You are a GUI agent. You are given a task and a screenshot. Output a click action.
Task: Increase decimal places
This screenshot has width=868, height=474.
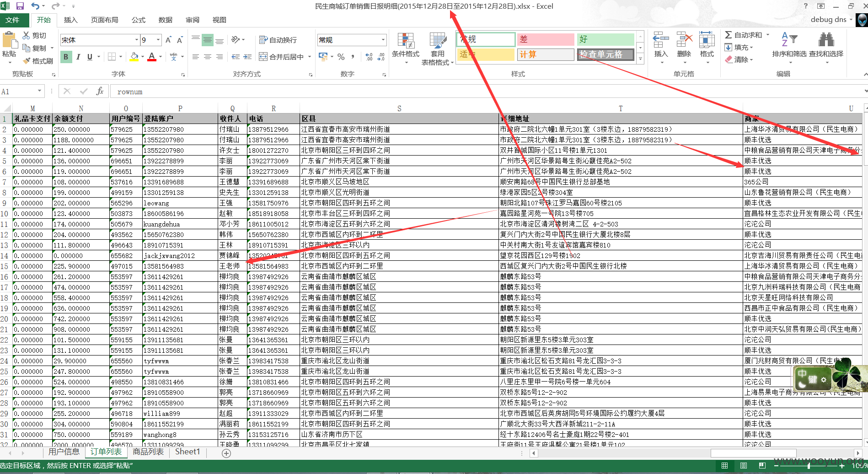click(x=369, y=57)
